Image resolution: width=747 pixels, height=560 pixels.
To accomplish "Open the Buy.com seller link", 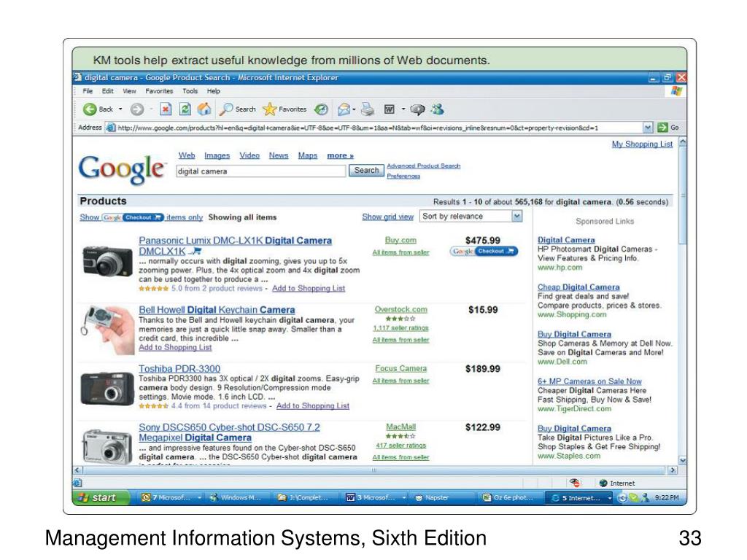I will (x=400, y=241).
